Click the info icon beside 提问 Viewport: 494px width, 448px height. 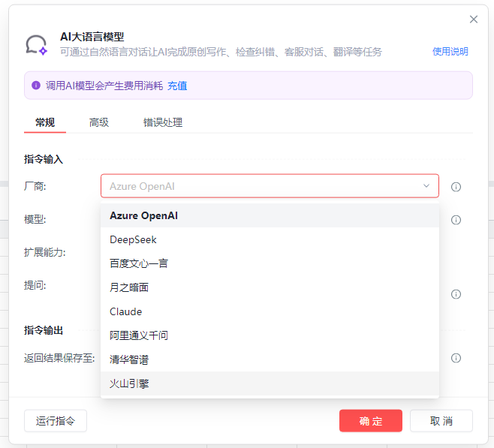(x=456, y=294)
